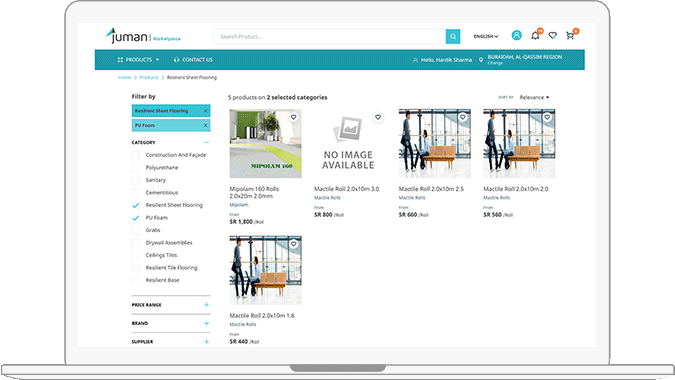The image size is (675, 380).
Task: Open the Relevance sort dropdown
Action: click(534, 97)
